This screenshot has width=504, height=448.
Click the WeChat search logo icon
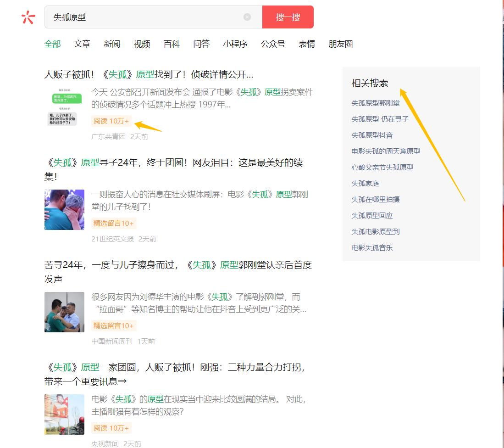click(x=28, y=17)
